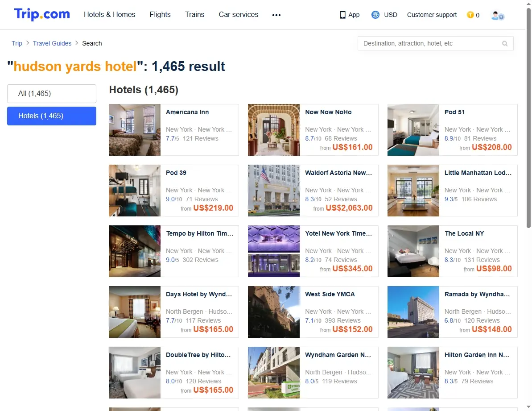Go to the Trains section
532x411 pixels.
pos(195,15)
